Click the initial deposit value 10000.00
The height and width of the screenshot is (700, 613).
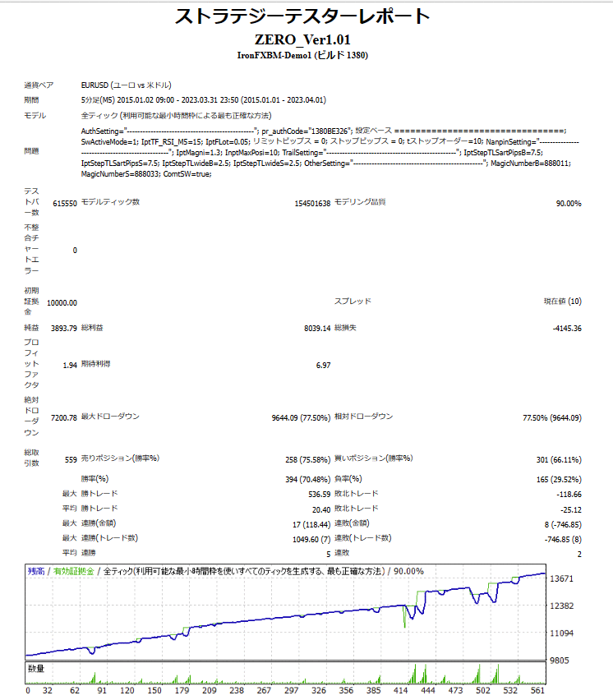[x=62, y=303]
